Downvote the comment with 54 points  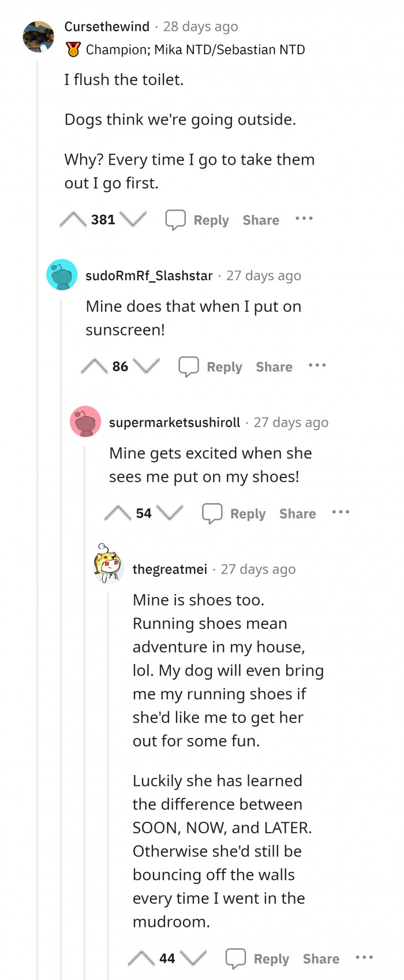[x=170, y=513]
